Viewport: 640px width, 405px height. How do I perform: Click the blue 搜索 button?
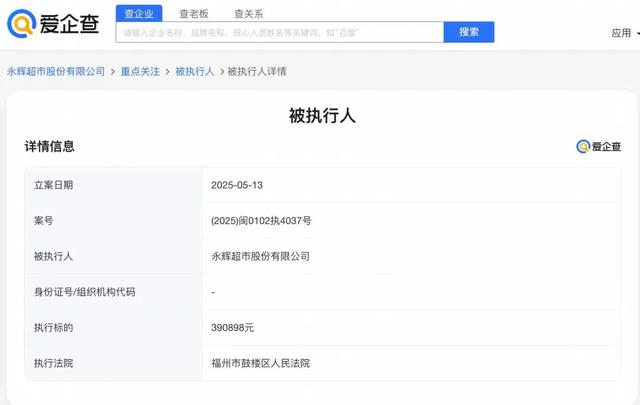coord(469,32)
